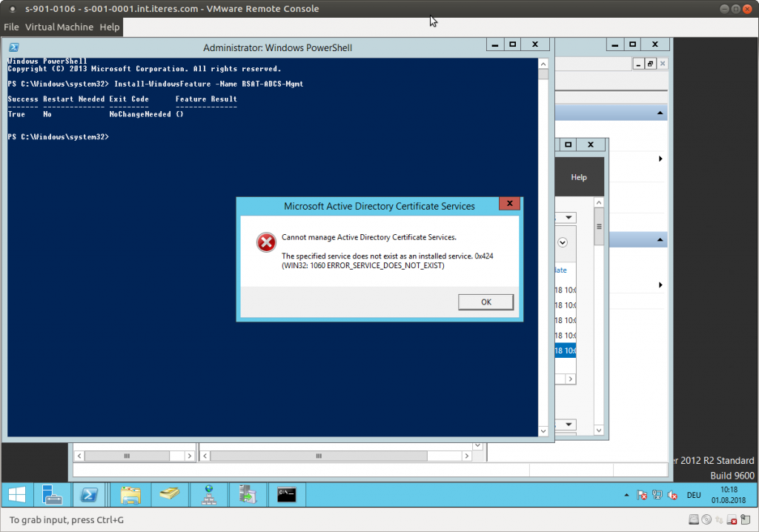The width and height of the screenshot is (759, 532).
Task: Click the PowerShell scrollbar down arrow
Action: point(543,430)
